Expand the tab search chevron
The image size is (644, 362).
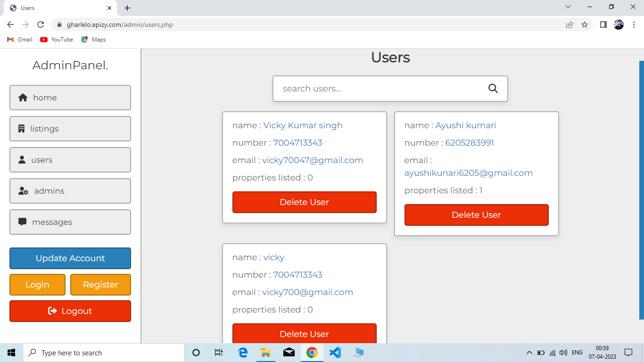coord(568,7)
